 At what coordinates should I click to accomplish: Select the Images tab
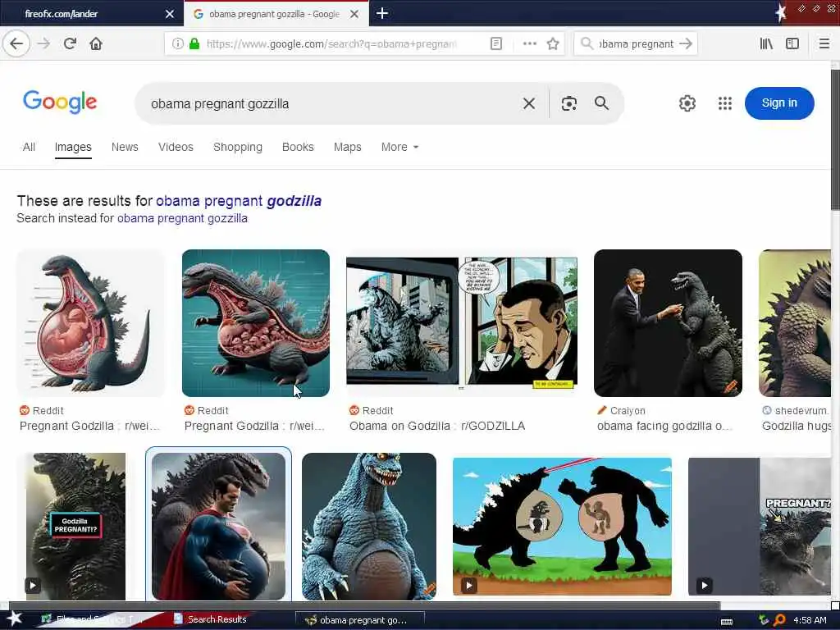point(73,147)
